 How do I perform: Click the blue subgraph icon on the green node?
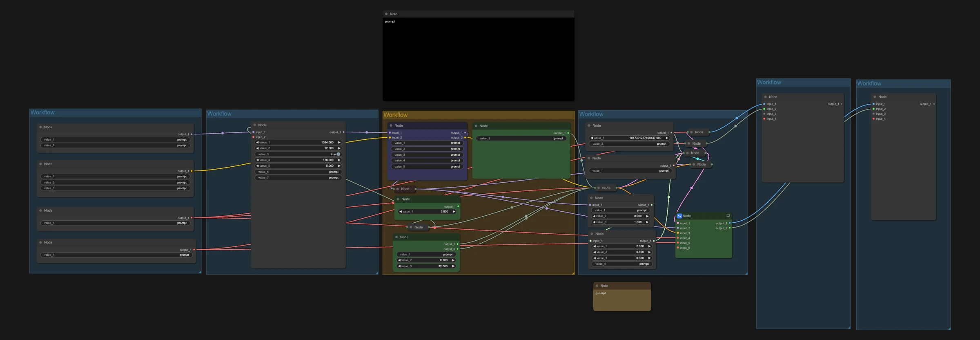point(679,216)
